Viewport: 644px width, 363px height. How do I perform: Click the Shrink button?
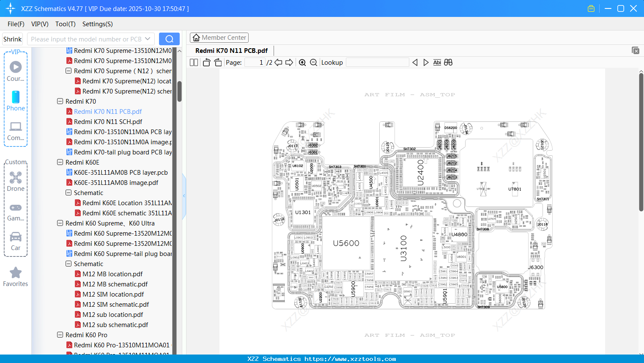click(13, 39)
